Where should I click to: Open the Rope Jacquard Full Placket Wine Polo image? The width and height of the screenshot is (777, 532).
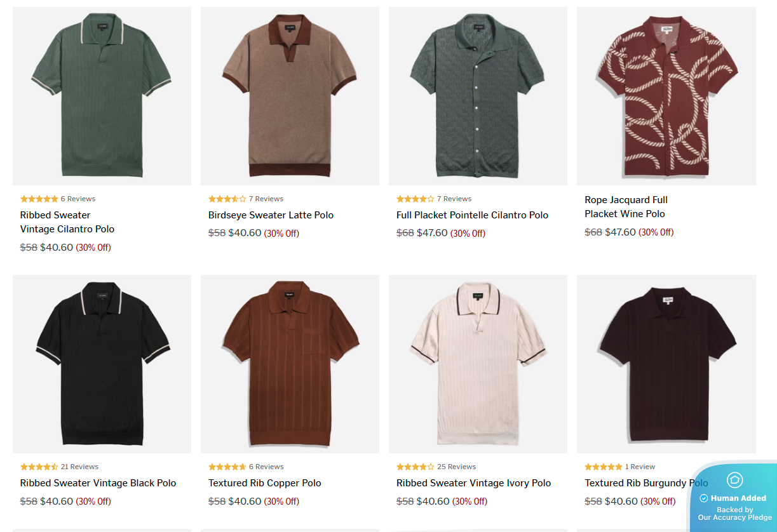[x=666, y=96]
